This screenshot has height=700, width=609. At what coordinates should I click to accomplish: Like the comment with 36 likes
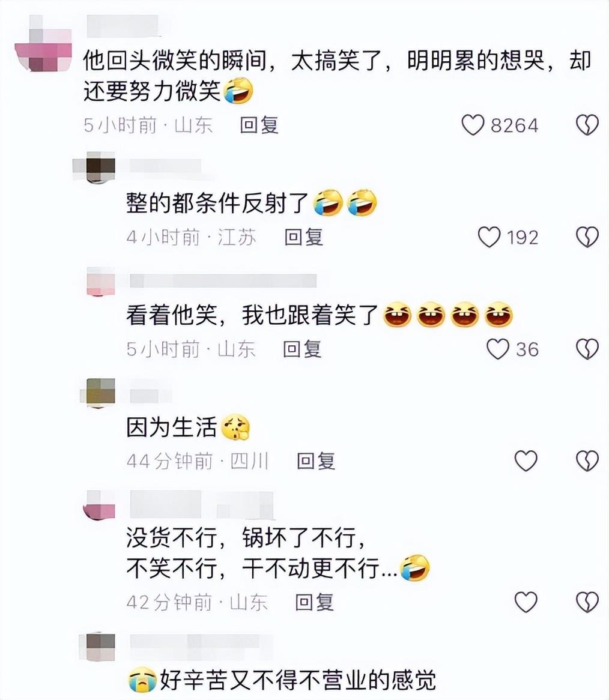coord(497,349)
